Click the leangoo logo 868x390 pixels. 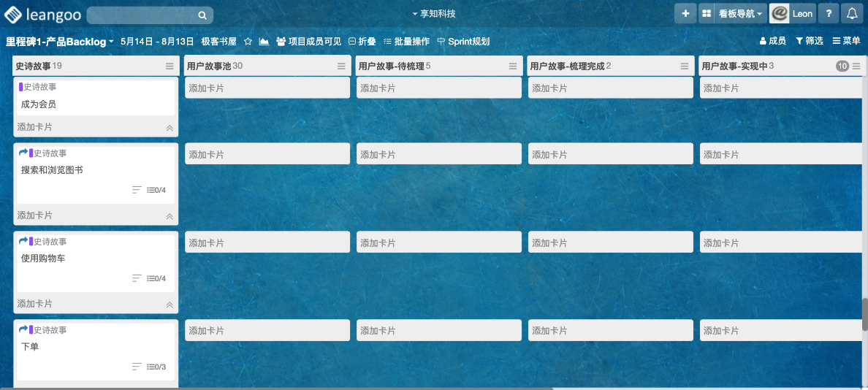click(42, 14)
